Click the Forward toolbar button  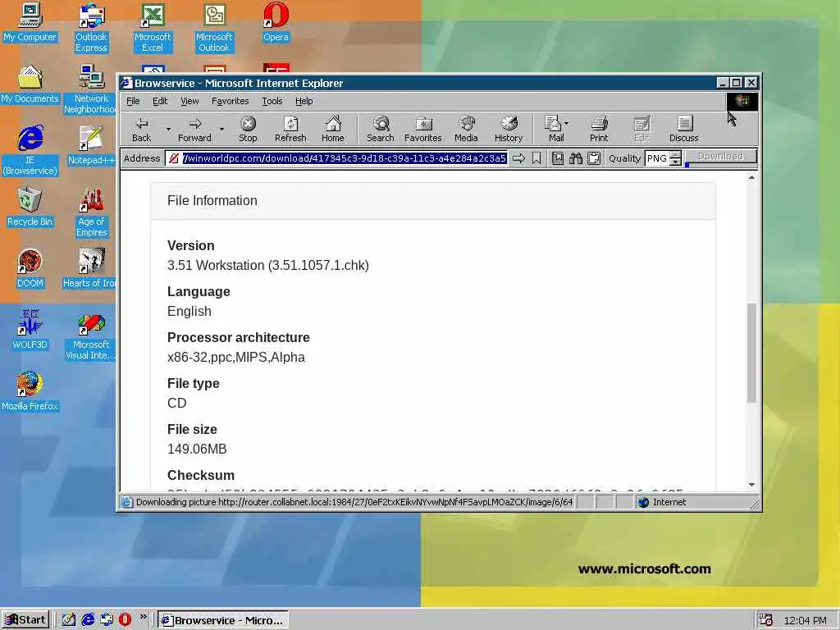click(194, 129)
